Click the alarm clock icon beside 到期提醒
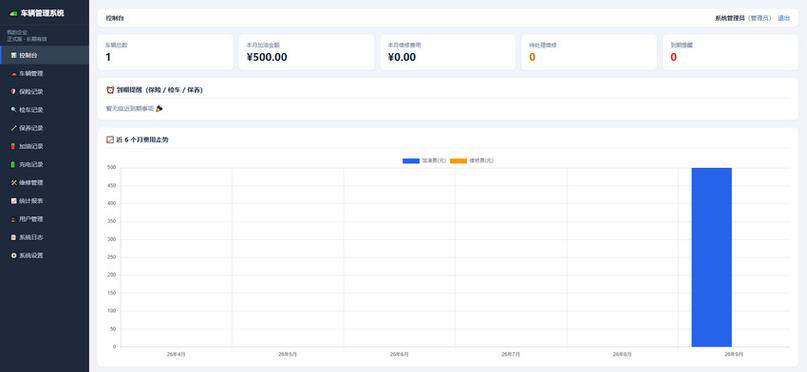The width and height of the screenshot is (807, 372). 110,90
